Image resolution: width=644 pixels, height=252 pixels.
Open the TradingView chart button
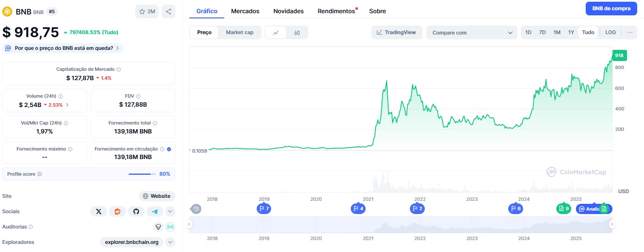pyautogui.click(x=397, y=32)
